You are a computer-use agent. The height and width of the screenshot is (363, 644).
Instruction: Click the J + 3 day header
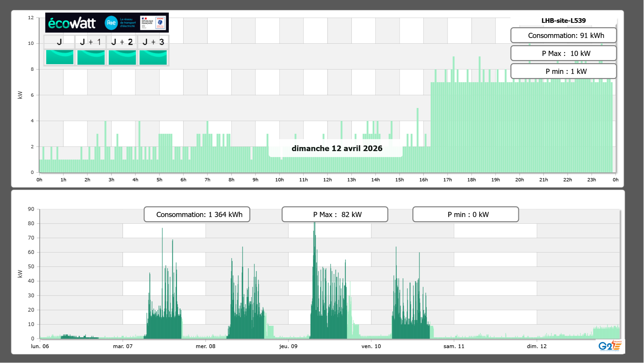153,42
